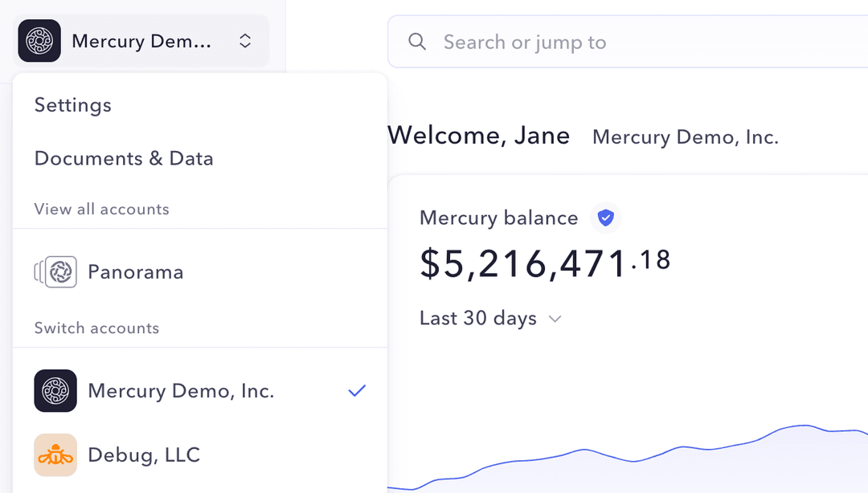Click the Panorama stacked-accounts icon

[55, 271]
